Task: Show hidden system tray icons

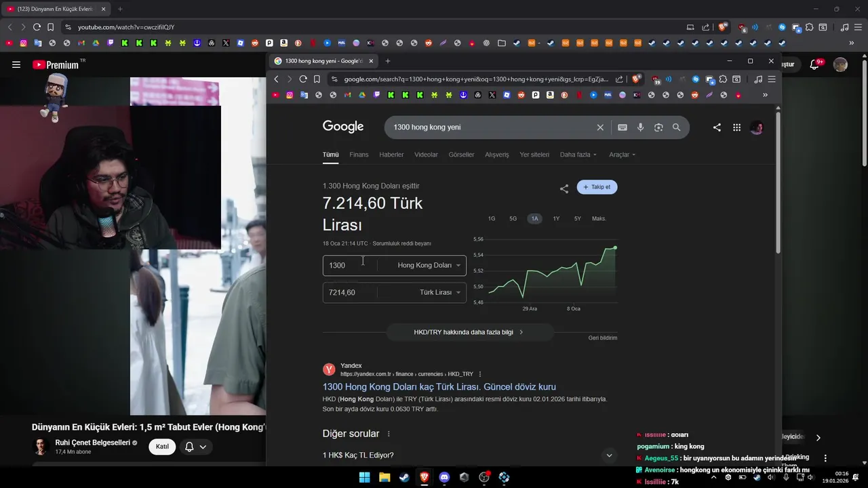Action: point(713,477)
